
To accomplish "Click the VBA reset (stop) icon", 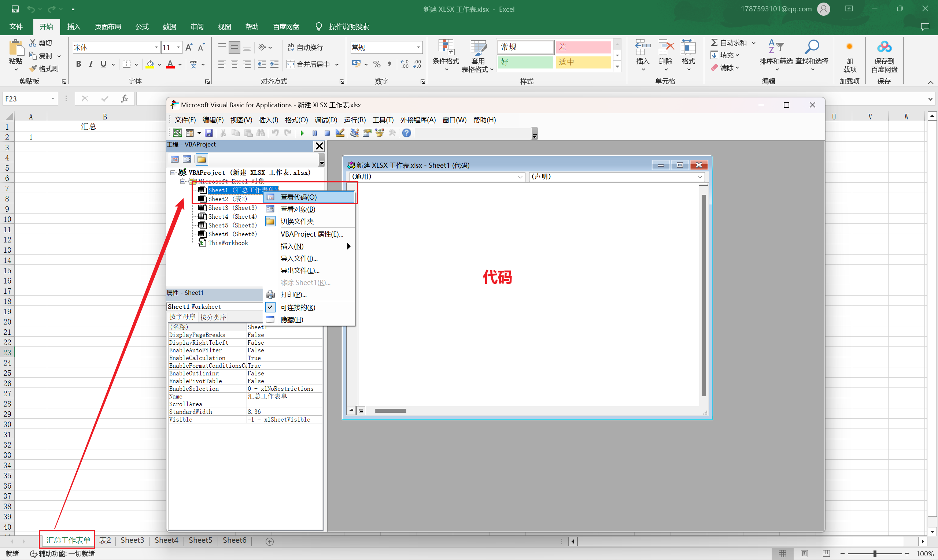I will [x=327, y=133].
